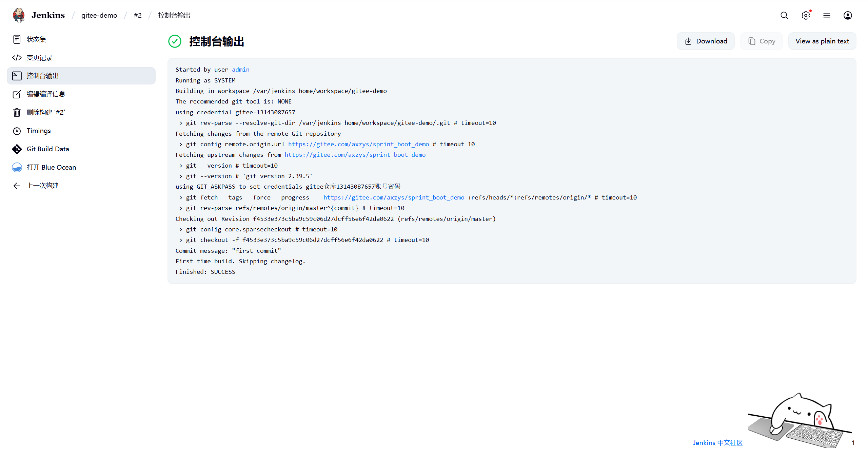Click 'using credential gitee-13143087657' line

pyautogui.click(x=235, y=112)
